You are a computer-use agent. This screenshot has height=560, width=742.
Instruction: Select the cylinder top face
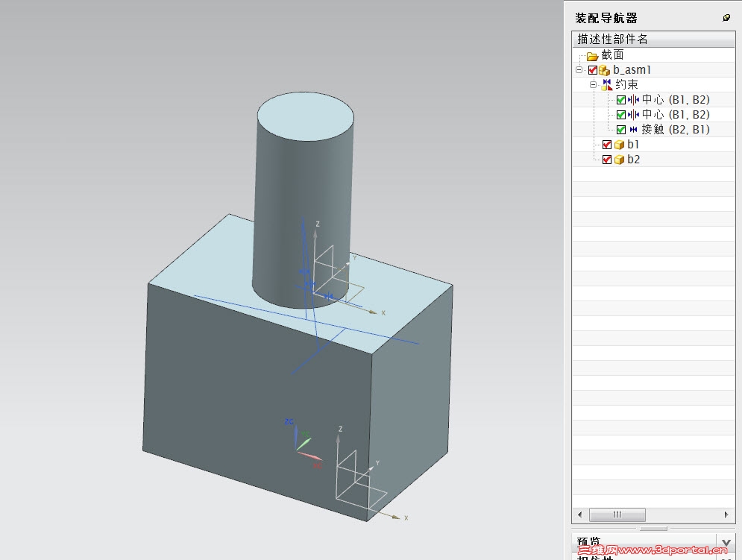click(306, 116)
